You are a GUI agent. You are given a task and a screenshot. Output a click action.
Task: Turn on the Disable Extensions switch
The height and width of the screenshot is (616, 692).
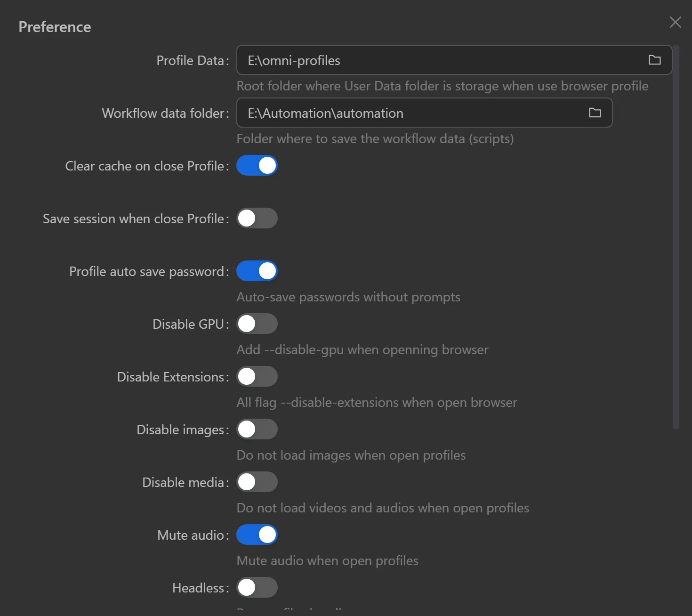tap(257, 377)
